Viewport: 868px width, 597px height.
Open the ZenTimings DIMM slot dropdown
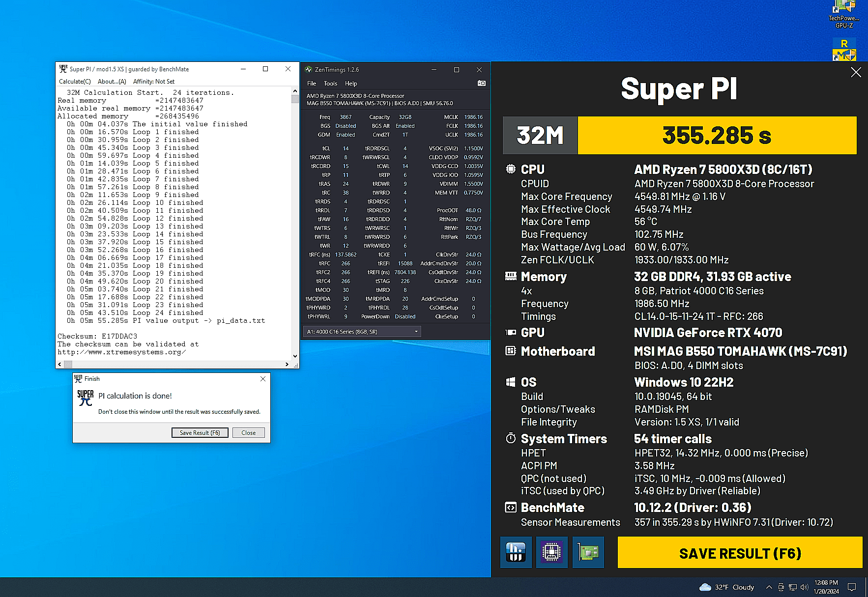click(362, 332)
